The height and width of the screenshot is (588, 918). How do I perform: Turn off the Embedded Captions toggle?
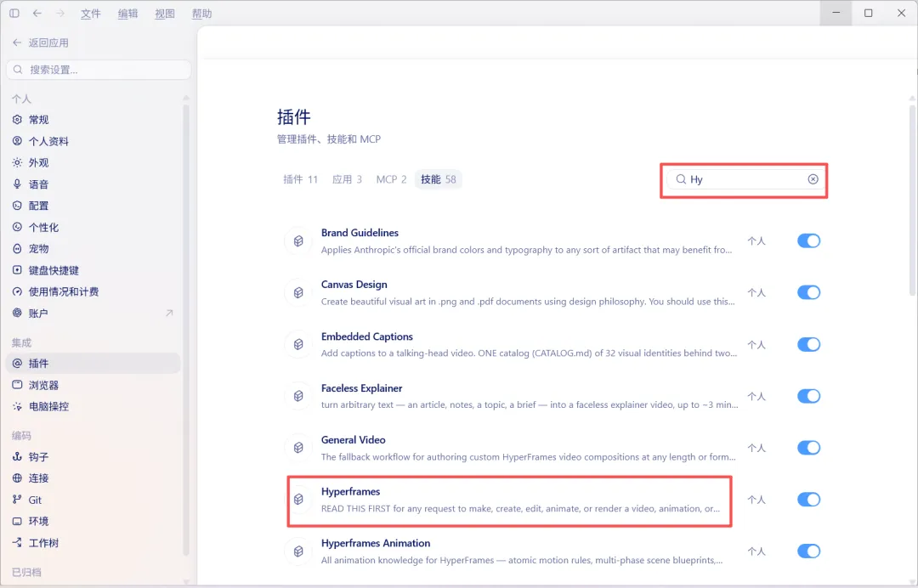click(808, 344)
